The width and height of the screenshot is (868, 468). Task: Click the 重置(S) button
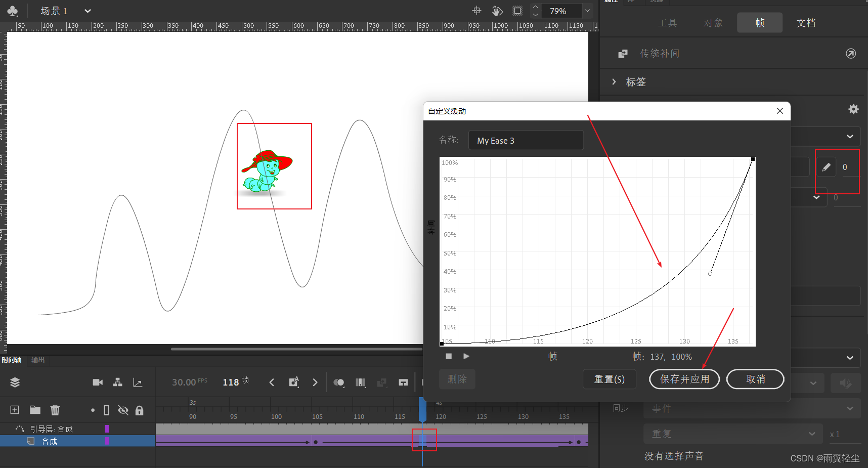[x=610, y=379]
